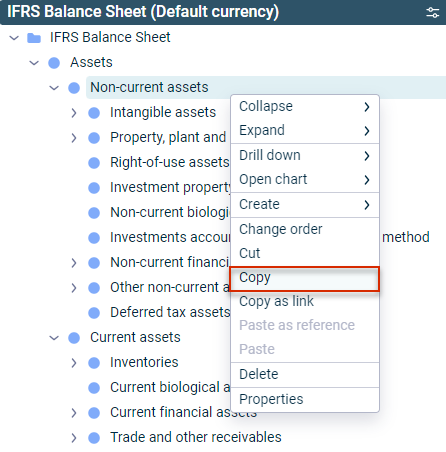Image resolution: width=446 pixels, height=452 pixels.
Task: Click the blue dot beside Inventories
Action: [x=94, y=363]
